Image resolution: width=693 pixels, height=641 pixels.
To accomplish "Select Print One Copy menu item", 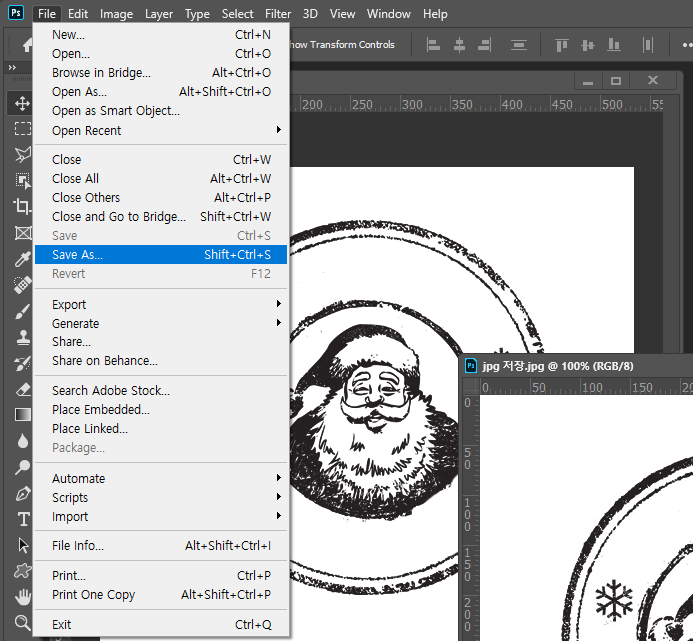I will pos(161,595).
